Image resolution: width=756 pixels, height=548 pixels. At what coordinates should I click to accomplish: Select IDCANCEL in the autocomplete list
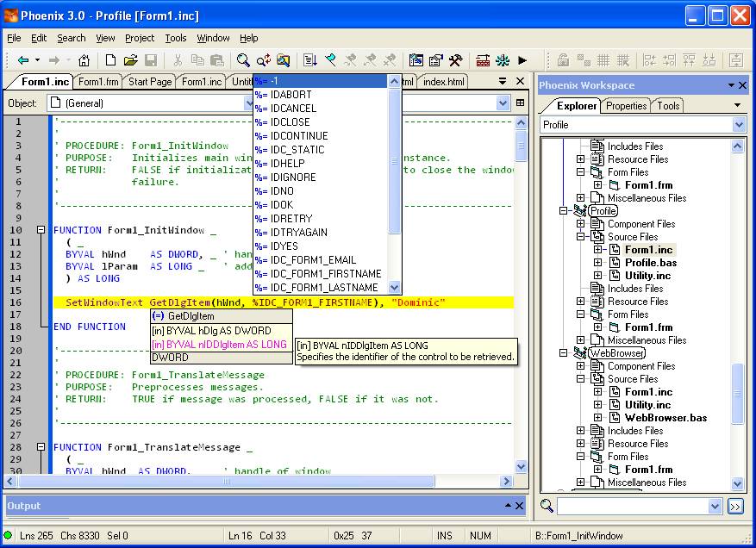321,109
